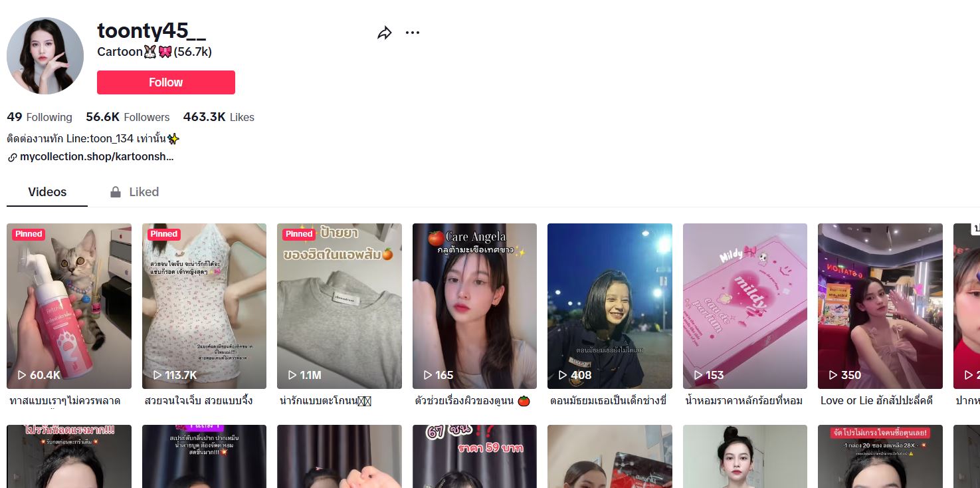Open the Love or Lie video thumbnail
The image size is (980, 488).
tap(880, 306)
